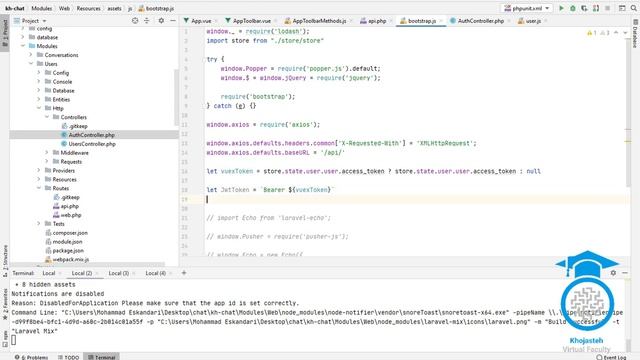This screenshot has width=640, height=360.
Task: Click the yellow warning count indicator
Action: (x=592, y=33)
